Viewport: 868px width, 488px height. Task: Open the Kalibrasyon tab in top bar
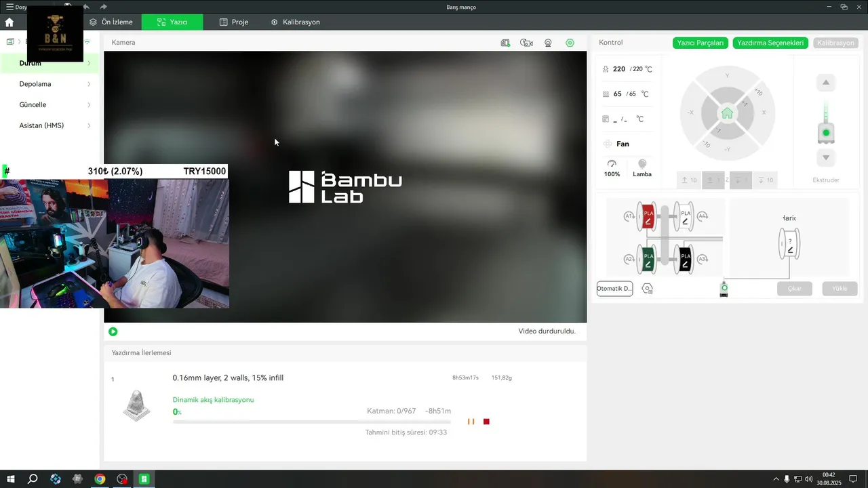(x=295, y=22)
